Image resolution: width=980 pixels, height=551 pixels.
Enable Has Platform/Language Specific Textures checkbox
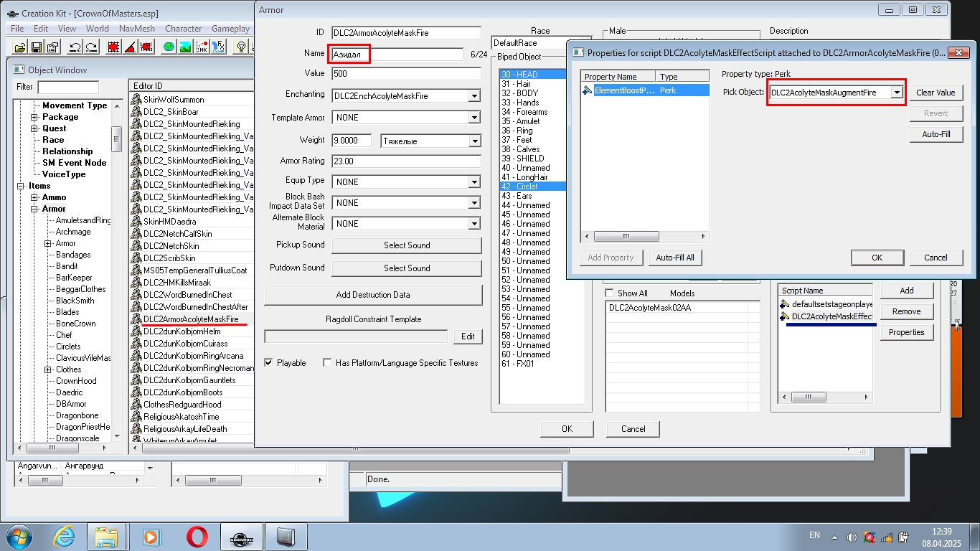point(327,363)
